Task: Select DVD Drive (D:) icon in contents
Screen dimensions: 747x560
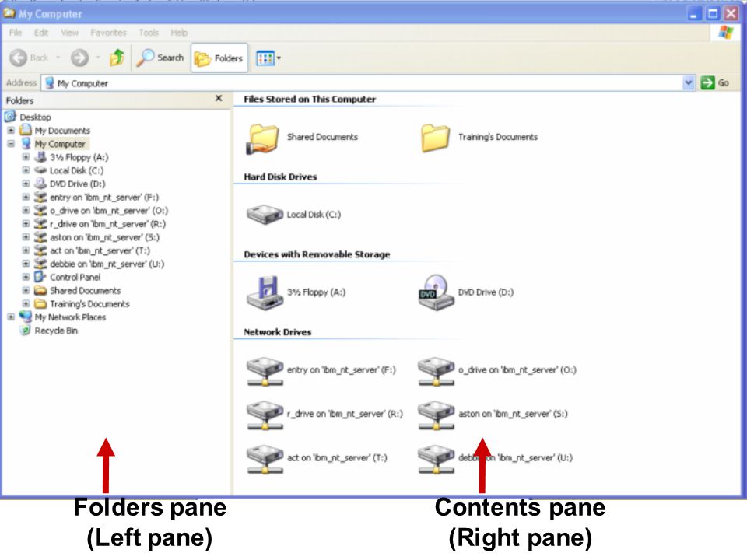Action: (436, 292)
